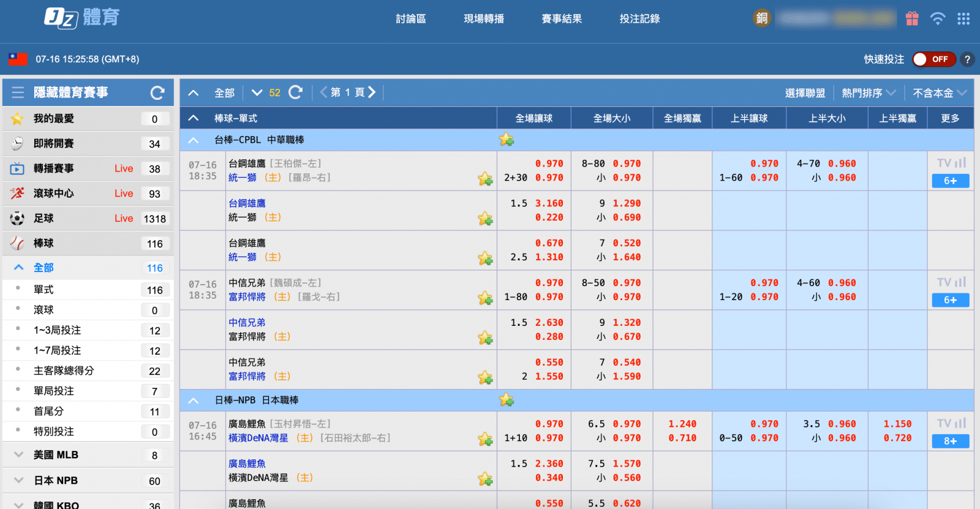Star the 中信兄弟 vs 富邦悍將 18:35 match
This screenshot has width=980, height=509.
pyautogui.click(x=485, y=298)
